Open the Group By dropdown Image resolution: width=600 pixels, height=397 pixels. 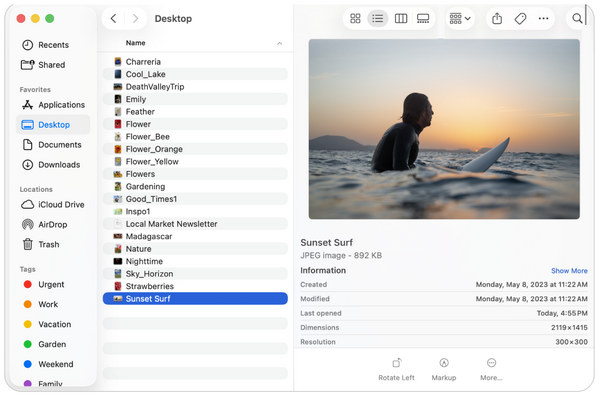(460, 18)
